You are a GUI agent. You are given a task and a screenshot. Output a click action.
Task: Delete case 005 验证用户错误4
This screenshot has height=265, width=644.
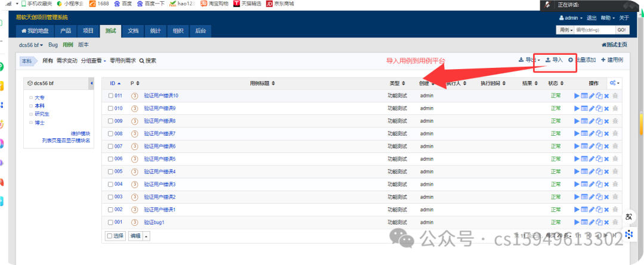[x=606, y=172]
